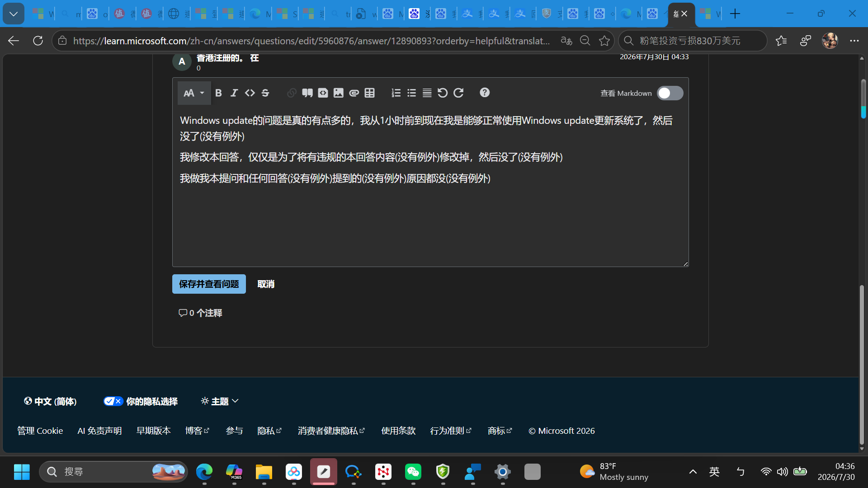868x488 pixels.
Task: Insert horizontal rule lines icon
Action: tap(427, 93)
